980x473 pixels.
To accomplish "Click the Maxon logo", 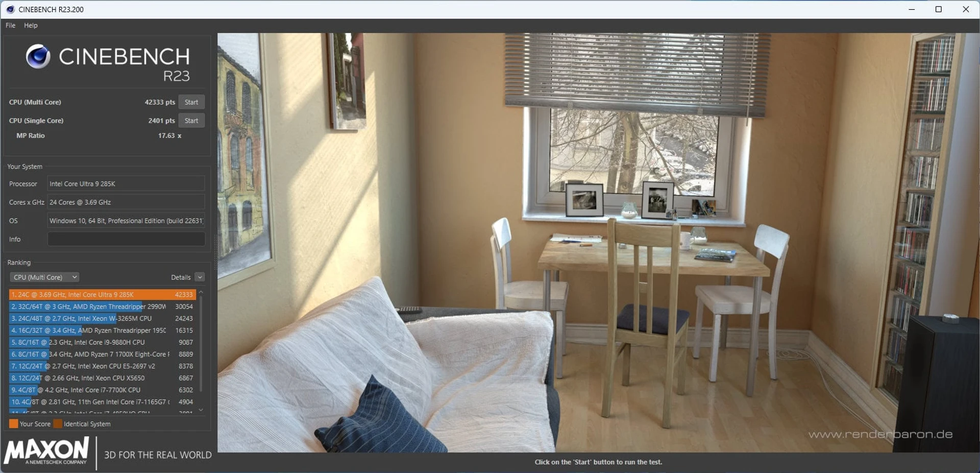I will 46,451.
